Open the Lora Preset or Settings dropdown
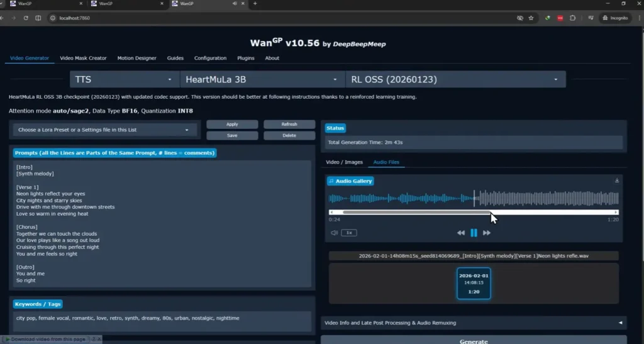The image size is (644, 344). pyautogui.click(x=104, y=130)
